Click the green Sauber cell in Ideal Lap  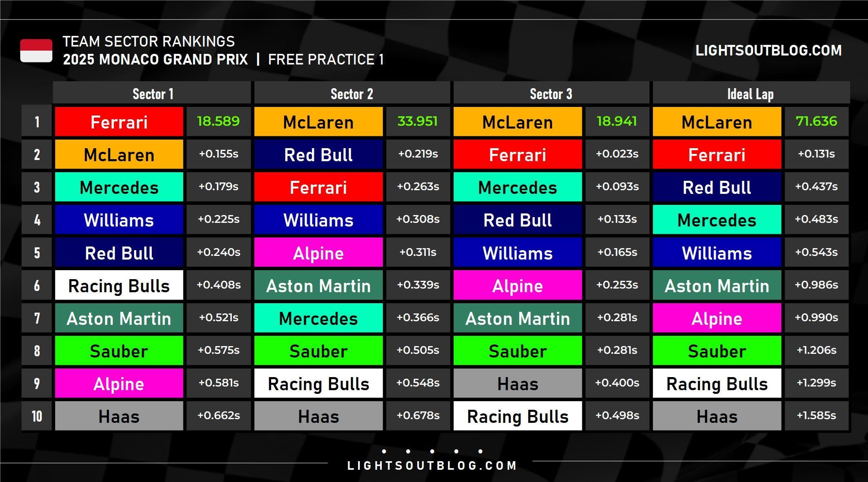[x=717, y=351]
